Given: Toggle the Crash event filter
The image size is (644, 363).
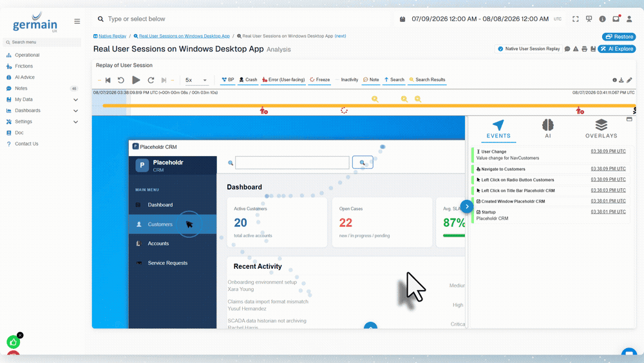Looking at the screenshot, I should (248, 80).
